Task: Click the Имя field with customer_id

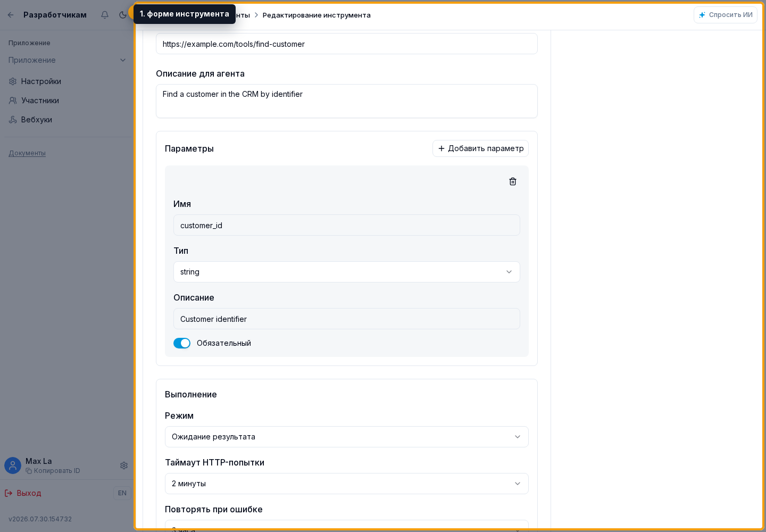Action: [x=347, y=225]
